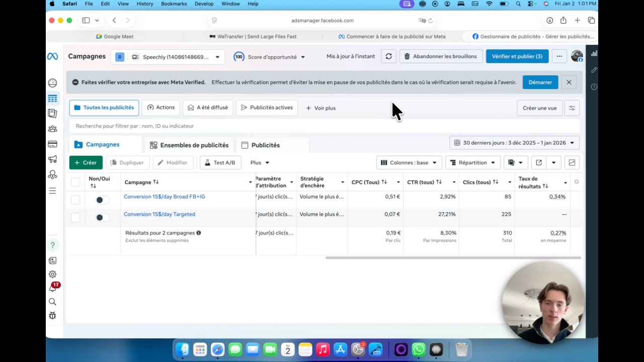644x362 pixels.
Task: Open the Colonnes : base dropdown
Action: (409, 162)
